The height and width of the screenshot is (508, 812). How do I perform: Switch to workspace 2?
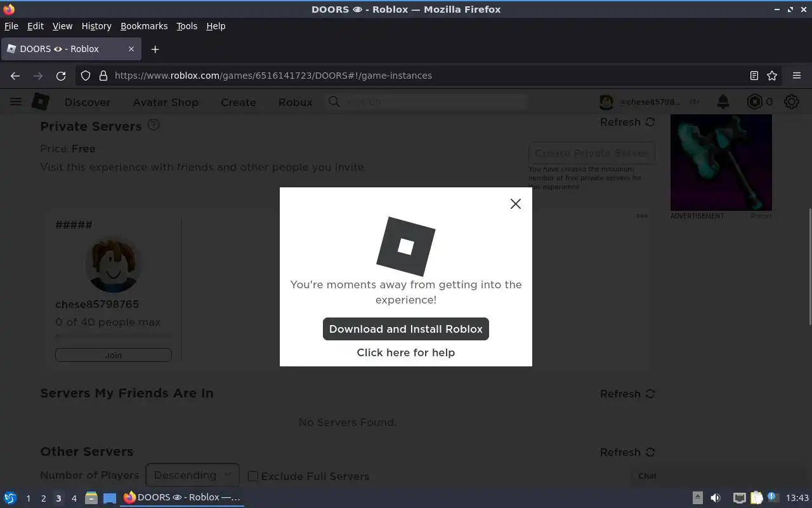[x=43, y=498]
